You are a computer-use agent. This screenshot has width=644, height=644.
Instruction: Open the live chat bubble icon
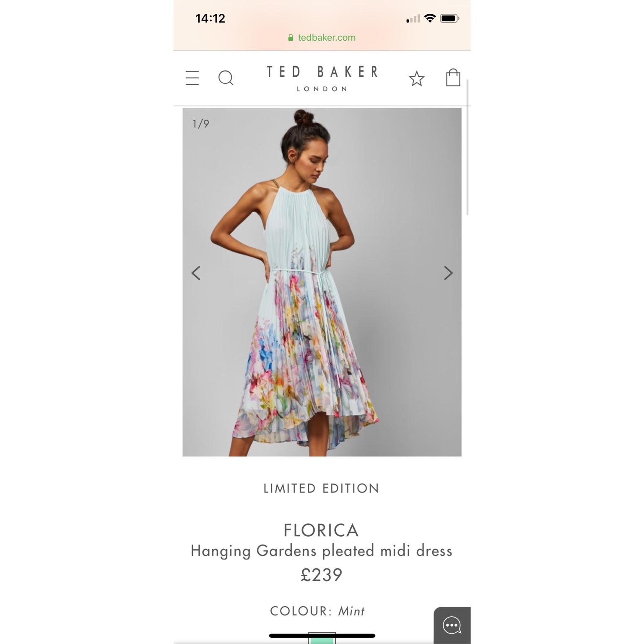(452, 626)
